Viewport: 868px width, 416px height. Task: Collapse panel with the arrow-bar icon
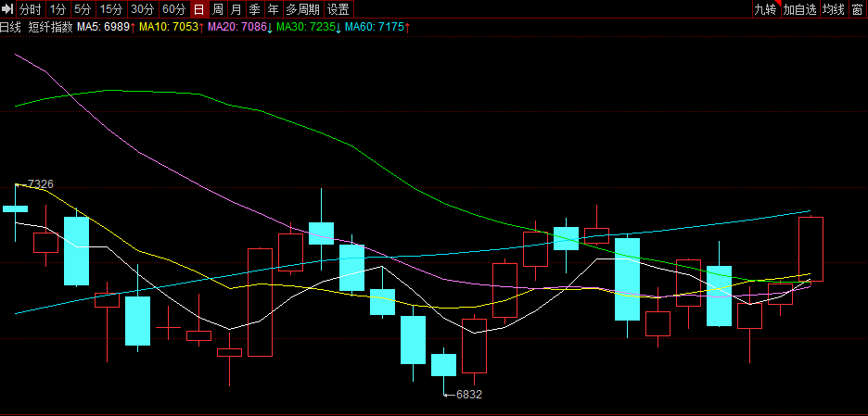click(x=7, y=9)
